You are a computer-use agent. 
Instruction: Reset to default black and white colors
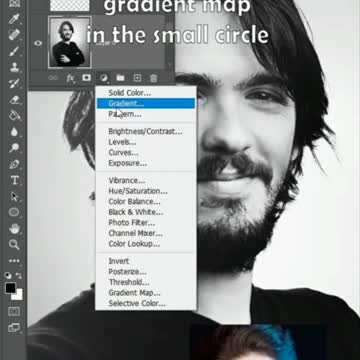point(8,276)
